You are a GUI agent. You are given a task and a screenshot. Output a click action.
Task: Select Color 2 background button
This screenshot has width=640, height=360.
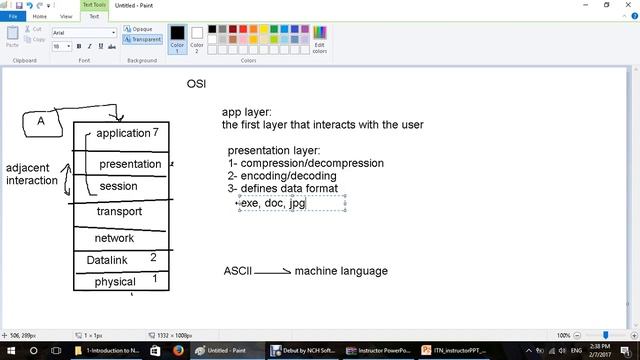[x=197, y=39]
